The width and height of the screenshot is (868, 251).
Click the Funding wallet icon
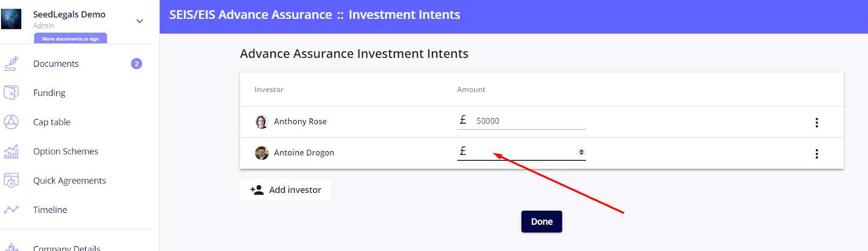11,92
